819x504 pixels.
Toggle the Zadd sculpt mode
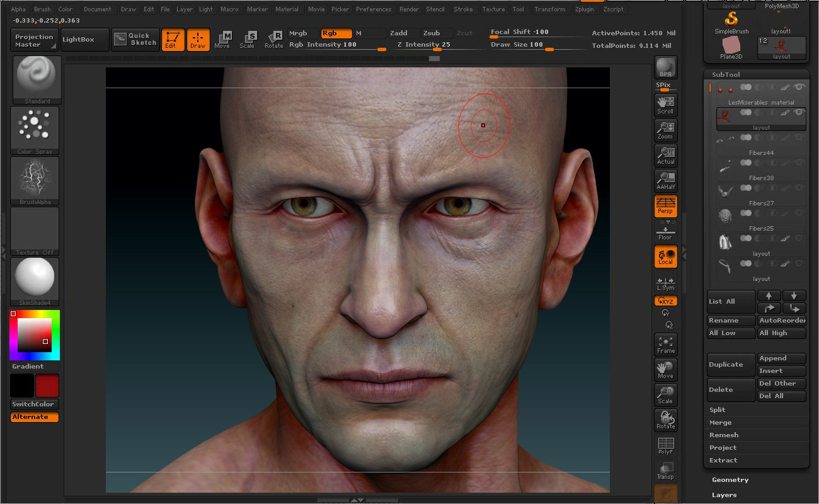coord(404,33)
